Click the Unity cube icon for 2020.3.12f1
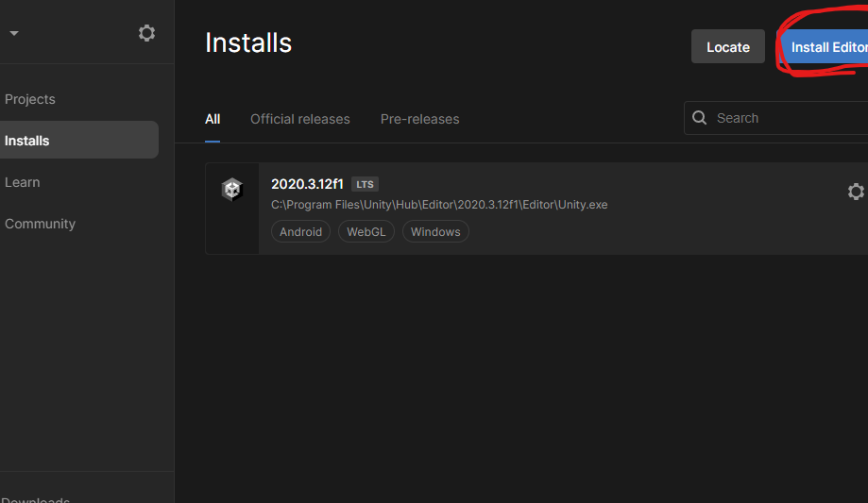 [232, 190]
